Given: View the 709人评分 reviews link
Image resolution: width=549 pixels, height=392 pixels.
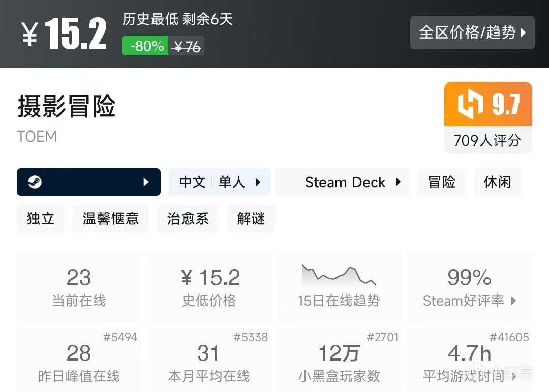Looking at the screenshot, I should click(x=487, y=141).
